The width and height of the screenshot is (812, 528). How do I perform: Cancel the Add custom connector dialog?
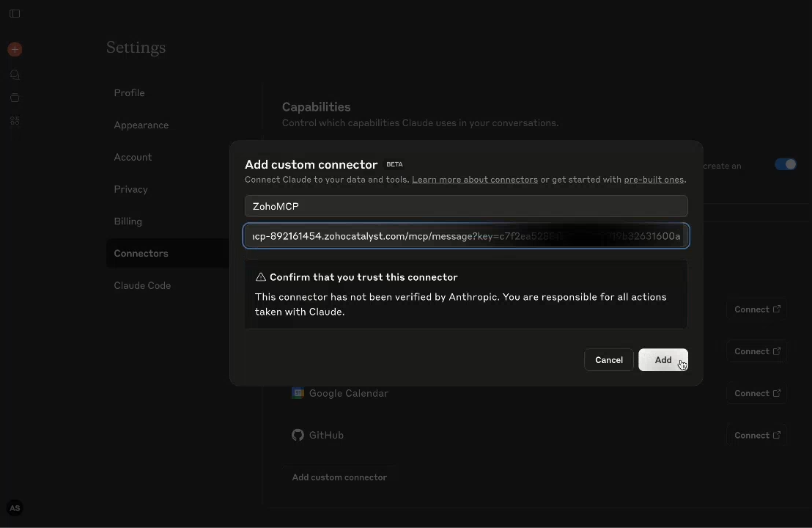(x=609, y=359)
